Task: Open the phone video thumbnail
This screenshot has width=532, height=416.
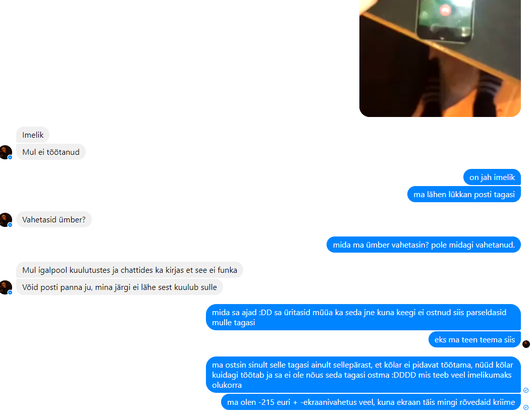Action: tap(440, 58)
